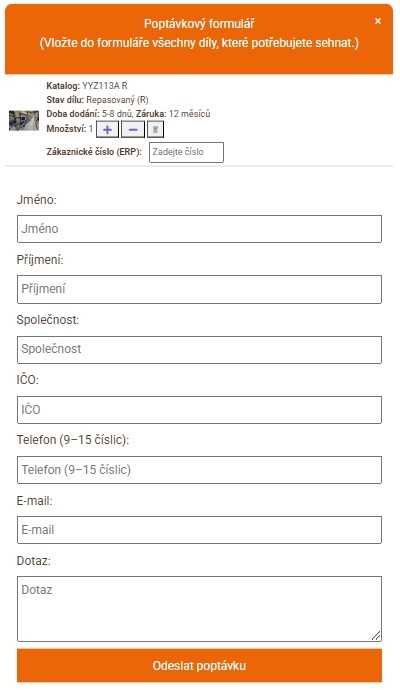The image size is (400, 690).
Task: Click the IČO input box
Action: click(x=199, y=410)
